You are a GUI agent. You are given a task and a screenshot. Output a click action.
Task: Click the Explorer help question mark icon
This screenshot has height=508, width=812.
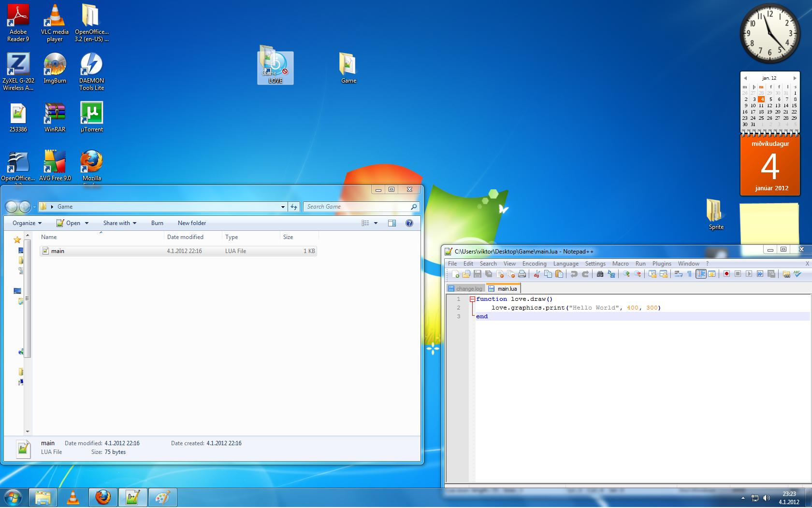(409, 223)
